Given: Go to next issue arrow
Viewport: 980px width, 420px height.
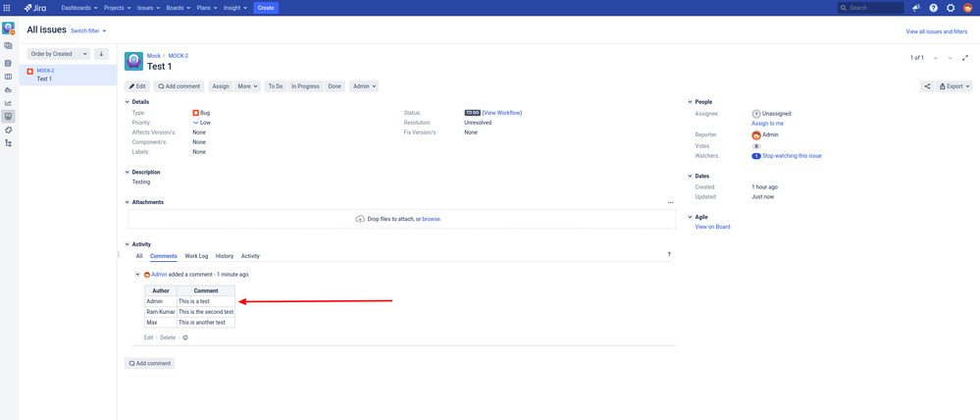Looking at the screenshot, I should coord(950,58).
